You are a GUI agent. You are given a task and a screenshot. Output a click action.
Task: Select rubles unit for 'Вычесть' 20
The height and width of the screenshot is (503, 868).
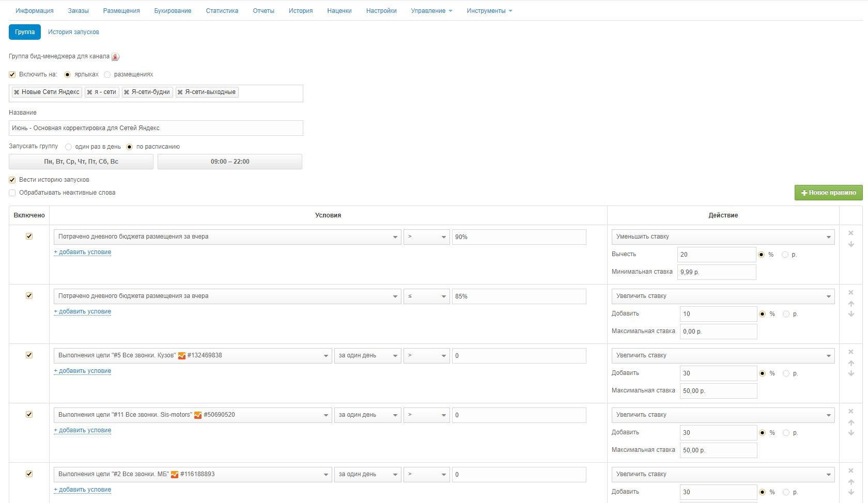click(785, 255)
